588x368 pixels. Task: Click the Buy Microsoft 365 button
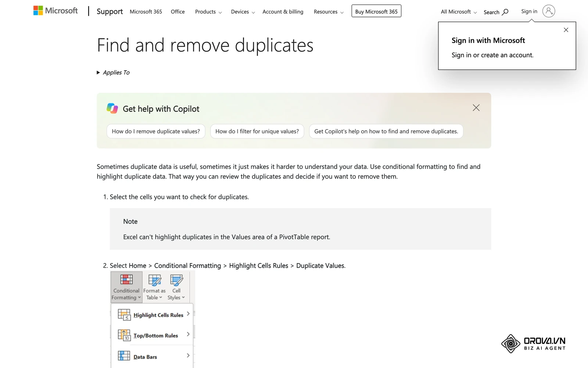[x=376, y=11]
